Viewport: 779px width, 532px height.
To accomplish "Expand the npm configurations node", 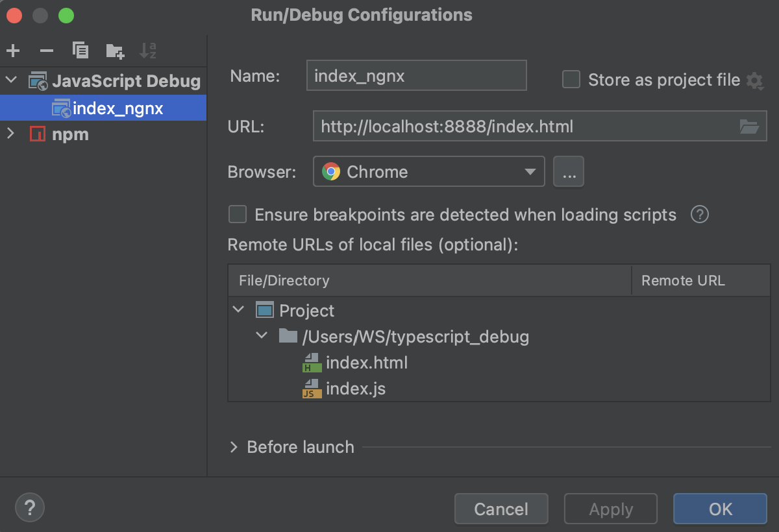I will pos(11,134).
